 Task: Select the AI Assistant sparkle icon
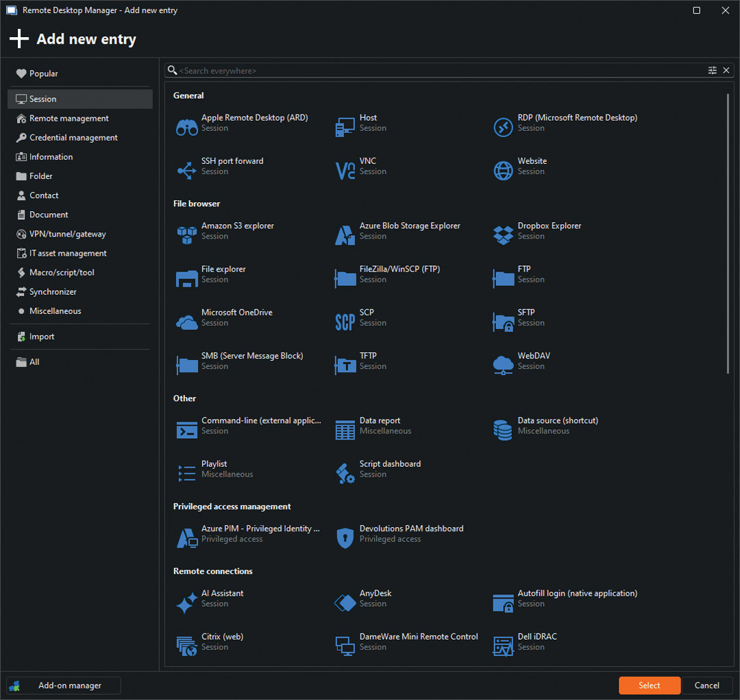[x=187, y=603]
